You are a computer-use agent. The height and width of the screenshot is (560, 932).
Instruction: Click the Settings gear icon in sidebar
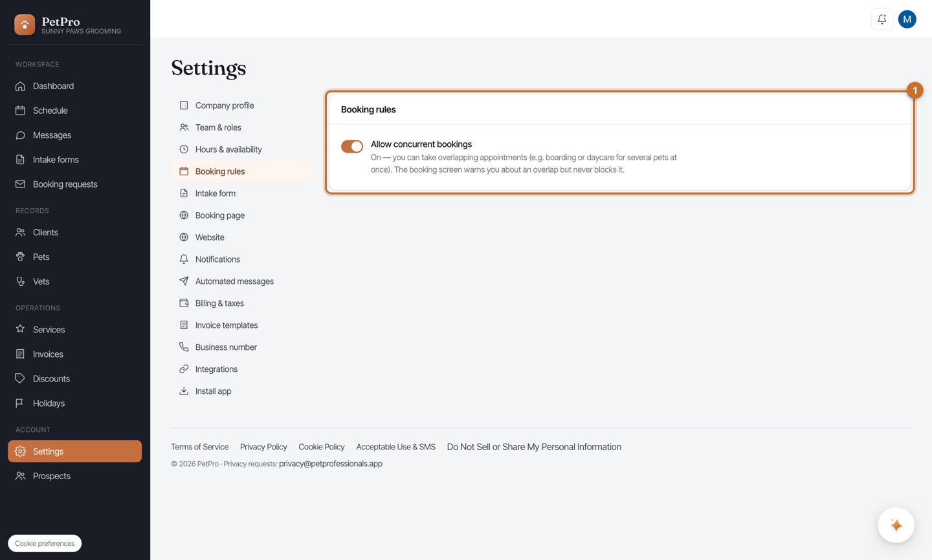20,451
